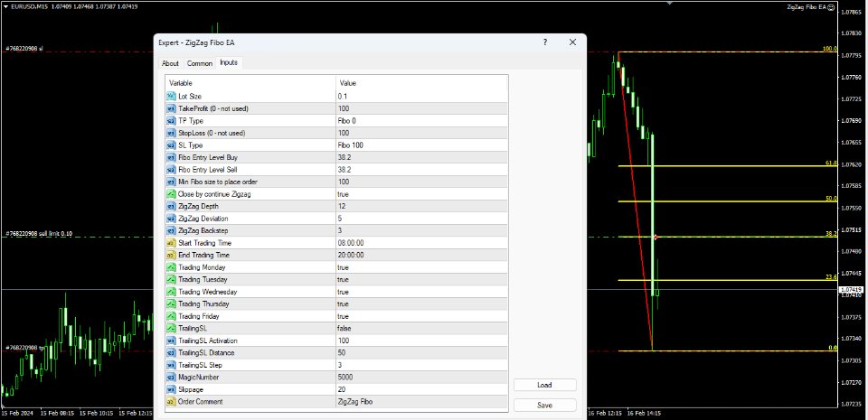Click the Order Comment row icon

[171, 402]
